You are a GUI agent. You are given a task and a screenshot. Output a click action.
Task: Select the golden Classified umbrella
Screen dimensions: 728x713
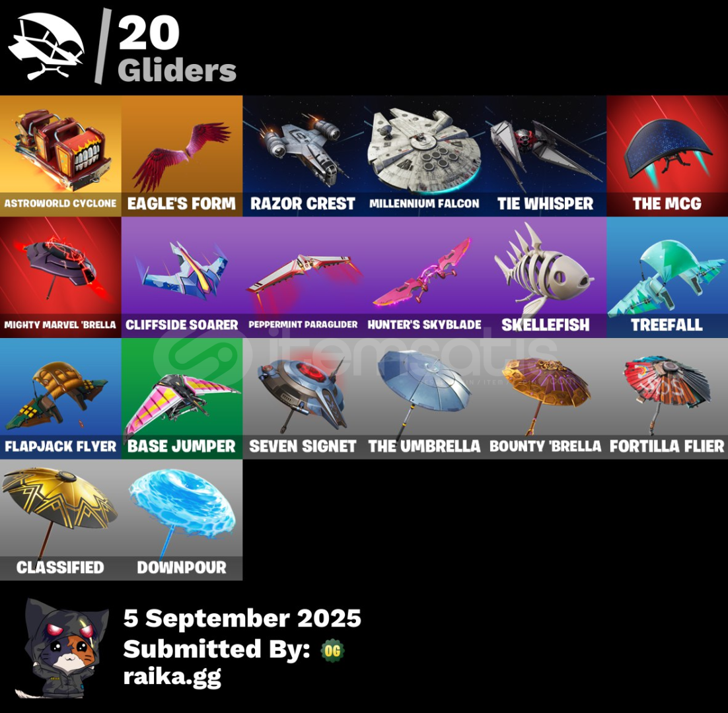[60, 520]
